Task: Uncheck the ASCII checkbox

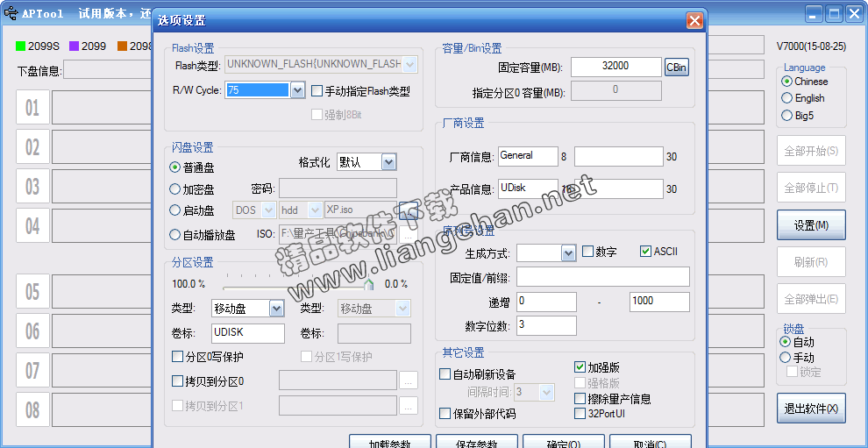Action: point(645,252)
